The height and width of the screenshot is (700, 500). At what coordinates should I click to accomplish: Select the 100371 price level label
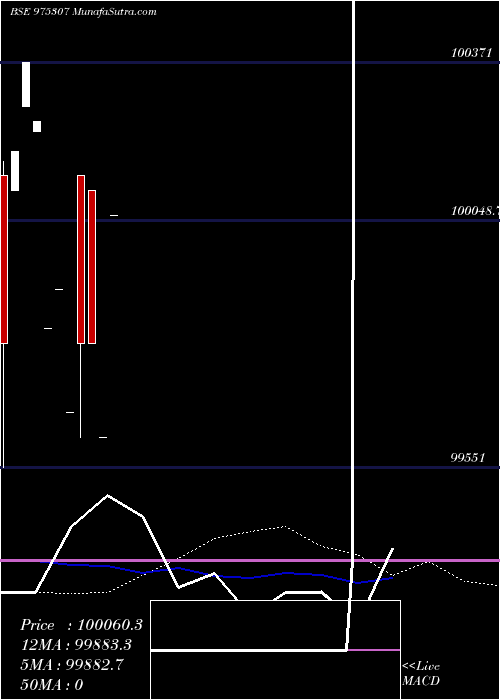[471, 53]
